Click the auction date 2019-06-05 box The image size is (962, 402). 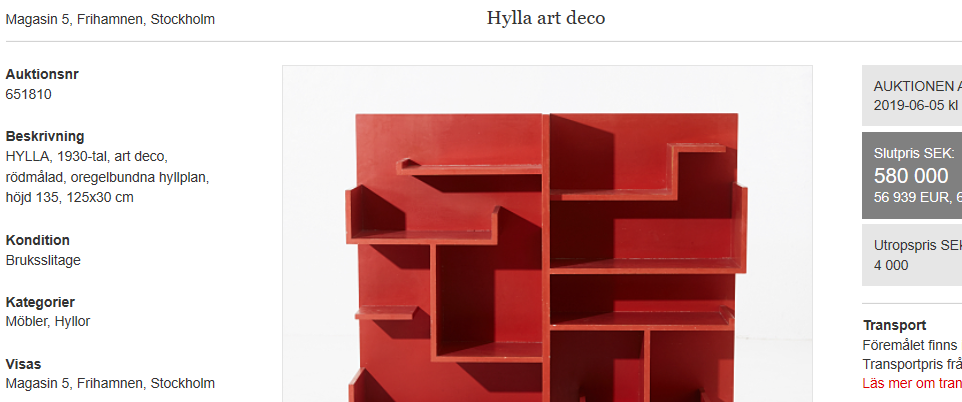[x=912, y=96]
